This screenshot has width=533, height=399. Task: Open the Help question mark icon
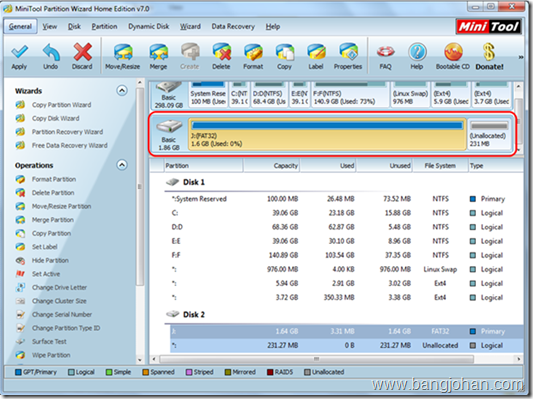tap(417, 52)
